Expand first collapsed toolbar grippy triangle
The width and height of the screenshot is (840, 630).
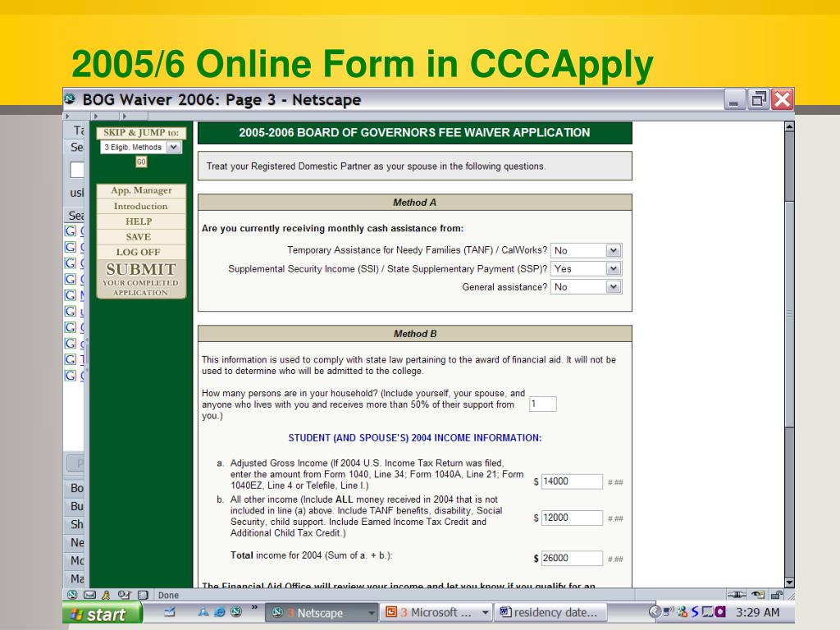point(67,116)
